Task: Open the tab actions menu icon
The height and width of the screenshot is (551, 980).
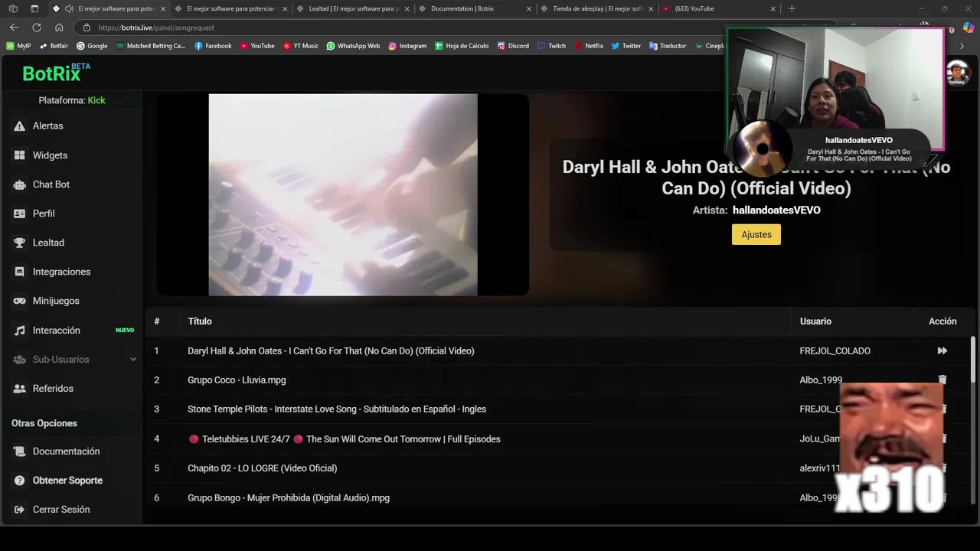Action: coord(34,8)
